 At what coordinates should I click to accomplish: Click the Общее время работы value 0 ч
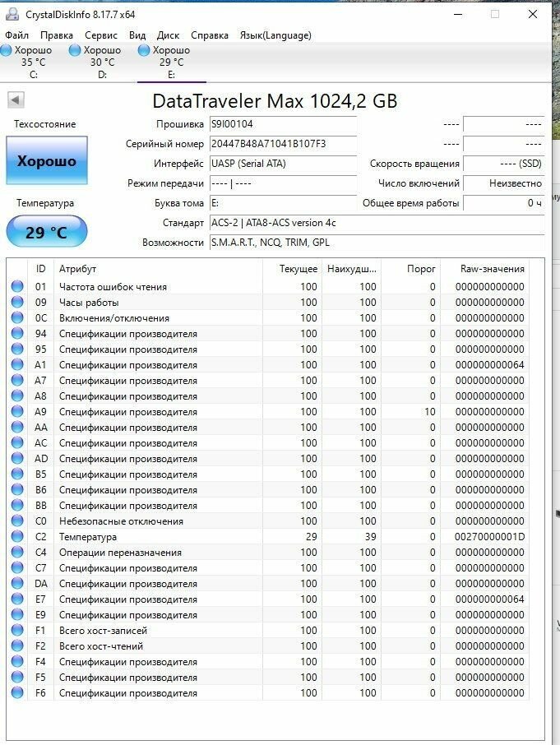503,203
